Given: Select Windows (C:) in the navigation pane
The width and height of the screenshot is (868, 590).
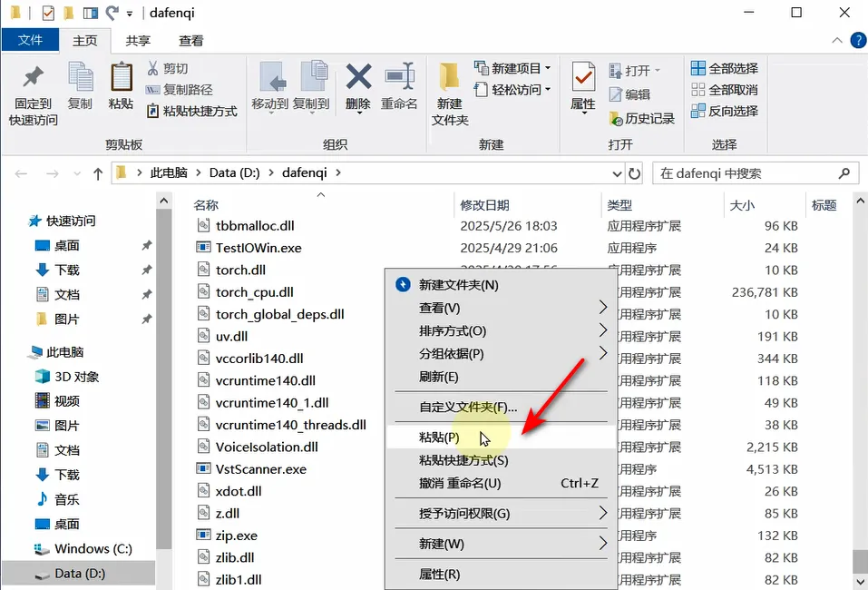Looking at the screenshot, I should 83,548.
